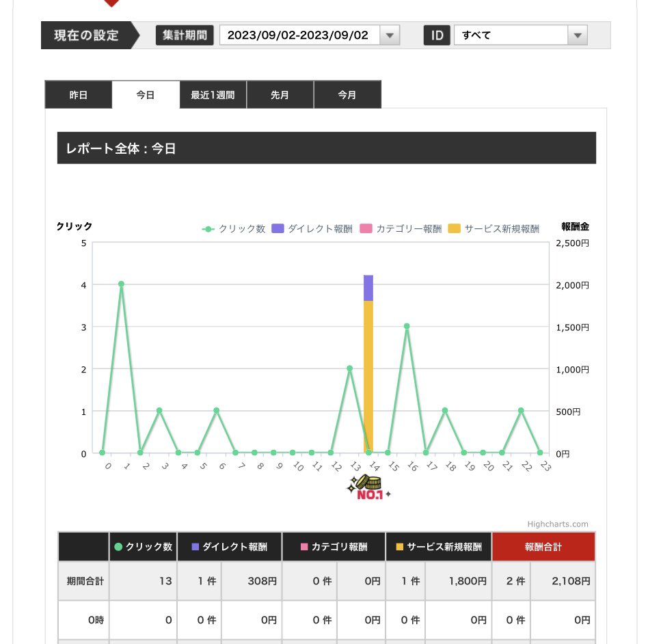This screenshot has width=648, height=644.
Task: Click the 2,108円 total reward cell
Action: coord(563,580)
